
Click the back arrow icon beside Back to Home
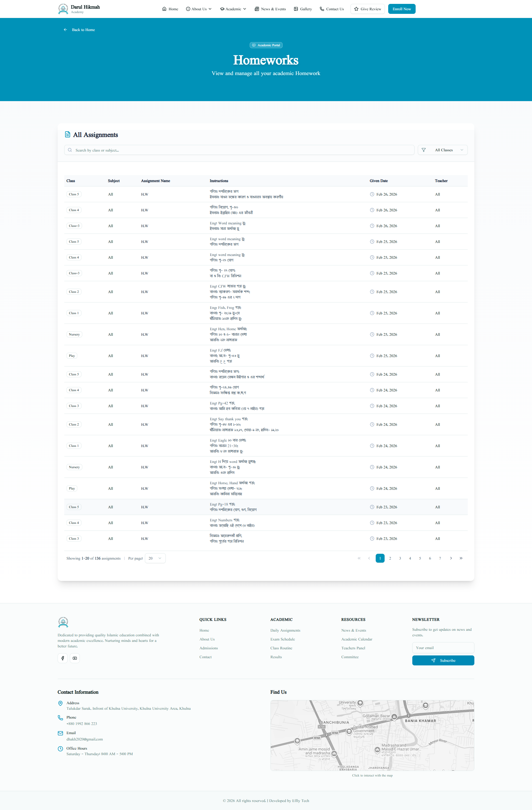[65, 30]
